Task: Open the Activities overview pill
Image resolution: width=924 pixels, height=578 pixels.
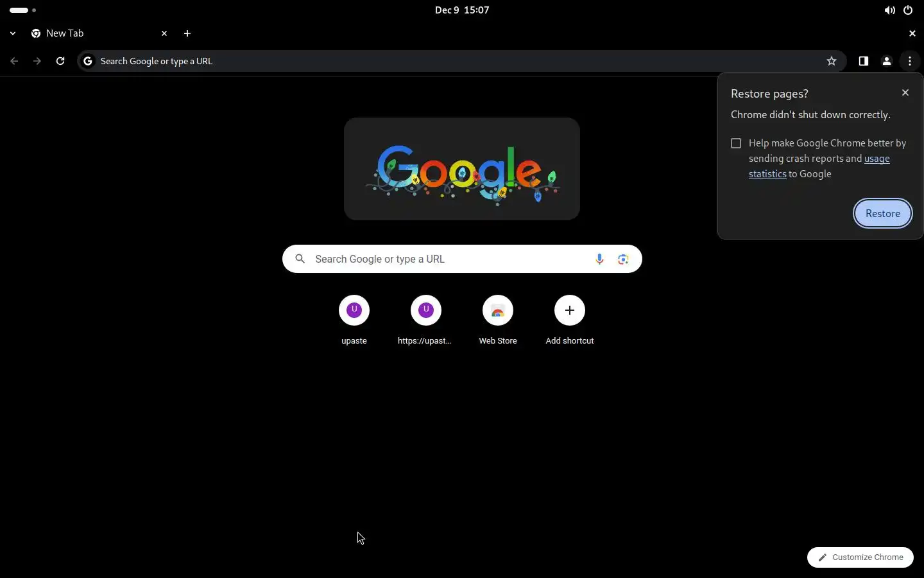Action: [23, 10]
